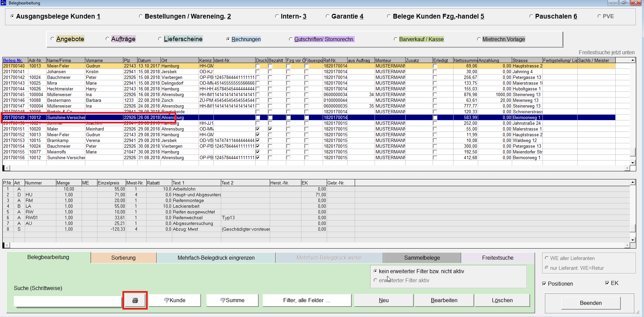Open the Belegbearbeitung tab
This screenshot has width=644, height=317.
[48, 257]
